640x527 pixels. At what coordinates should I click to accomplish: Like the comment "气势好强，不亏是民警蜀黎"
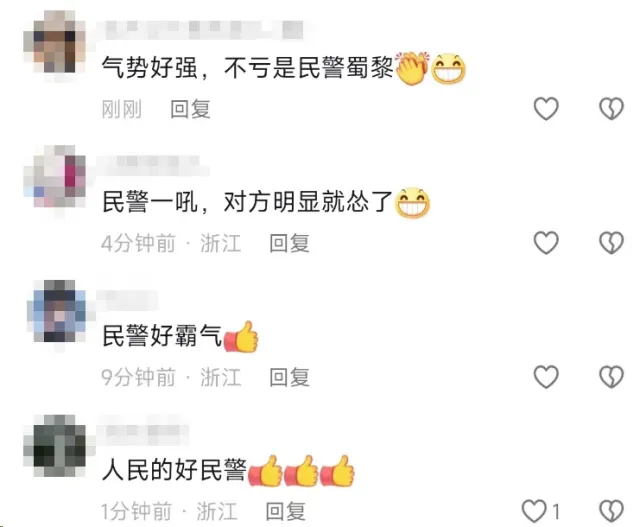[546, 109]
